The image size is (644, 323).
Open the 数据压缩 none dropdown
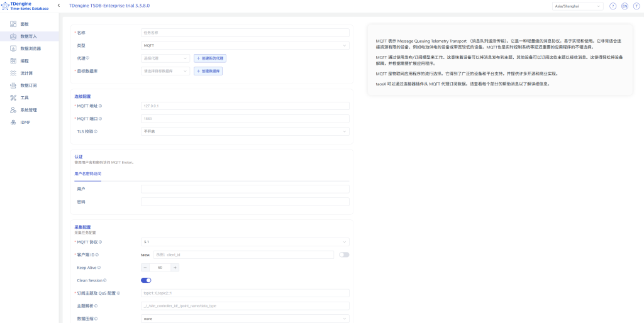click(x=245, y=319)
